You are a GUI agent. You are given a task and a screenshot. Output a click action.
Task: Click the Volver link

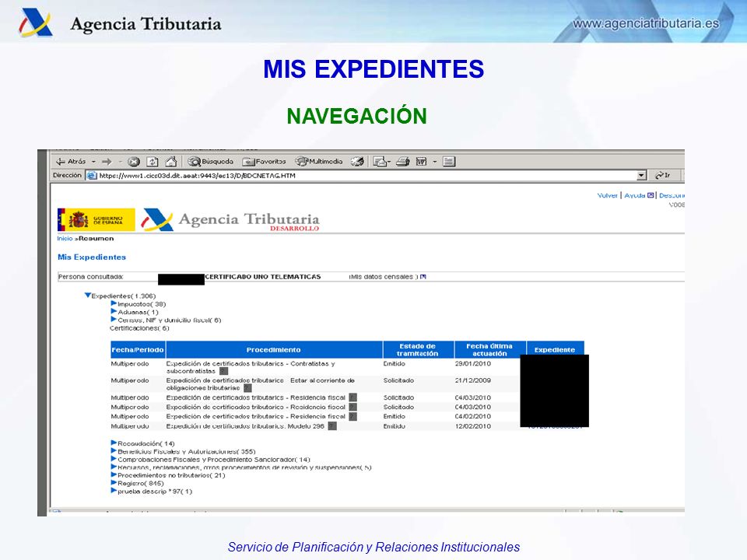tap(607, 195)
